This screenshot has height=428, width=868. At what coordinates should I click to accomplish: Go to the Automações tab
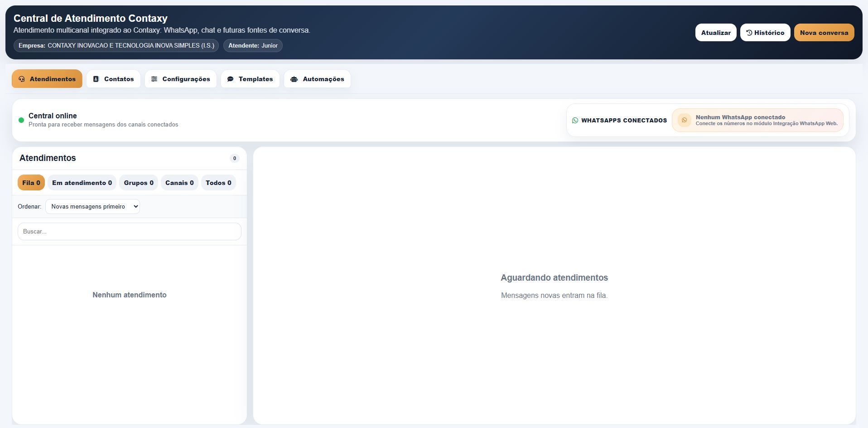click(317, 79)
